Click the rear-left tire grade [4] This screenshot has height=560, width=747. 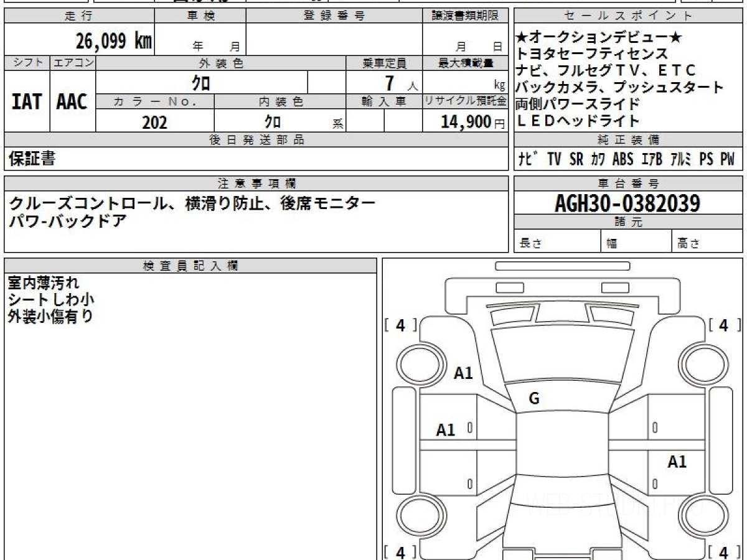[x=400, y=552]
